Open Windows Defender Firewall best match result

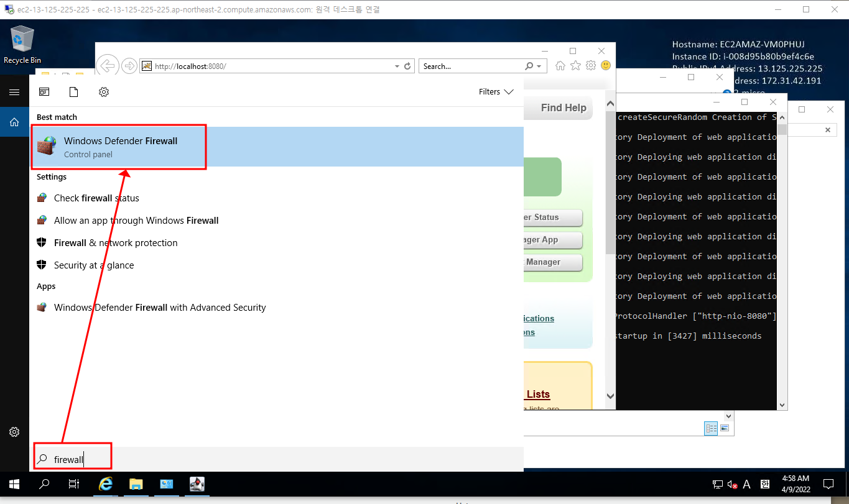pos(277,147)
